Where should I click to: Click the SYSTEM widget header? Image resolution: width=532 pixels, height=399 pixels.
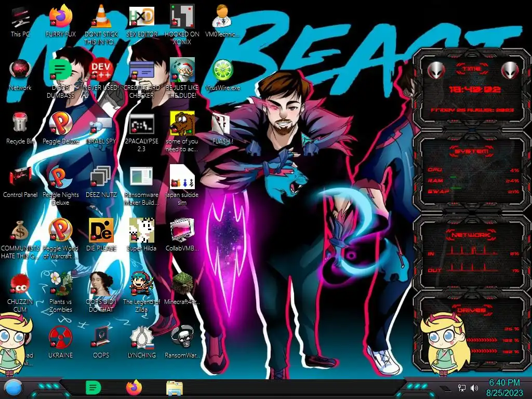click(x=472, y=151)
